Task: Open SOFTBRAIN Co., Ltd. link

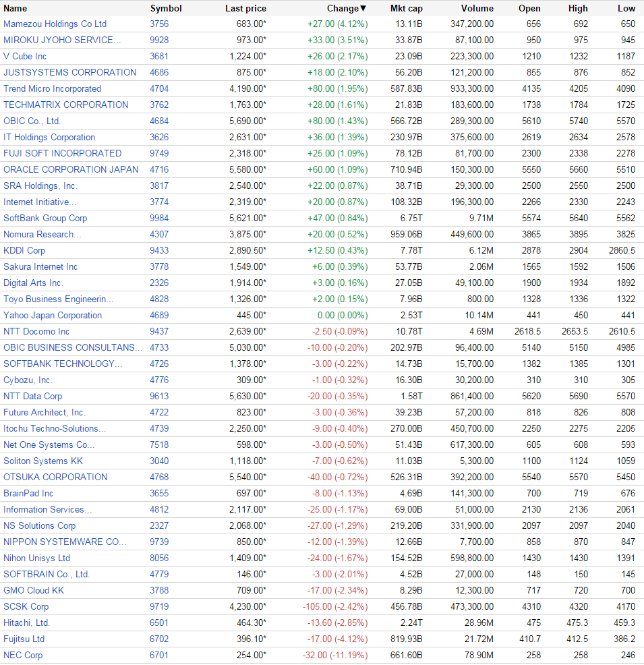Action: click(47, 574)
